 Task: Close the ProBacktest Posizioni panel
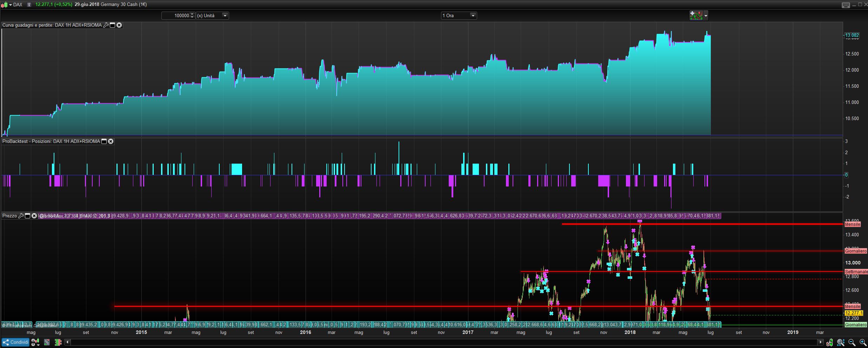111,142
